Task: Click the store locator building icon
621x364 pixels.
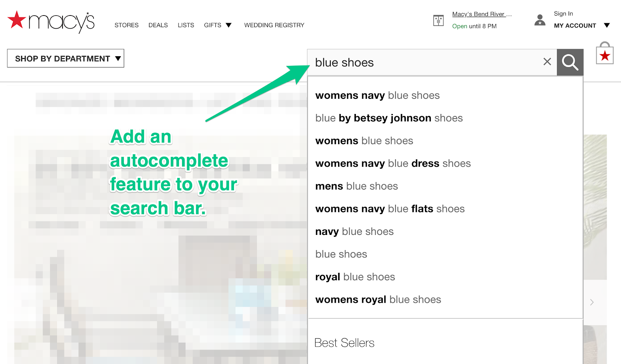Action: pyautogui.click(x=439, y=20)
